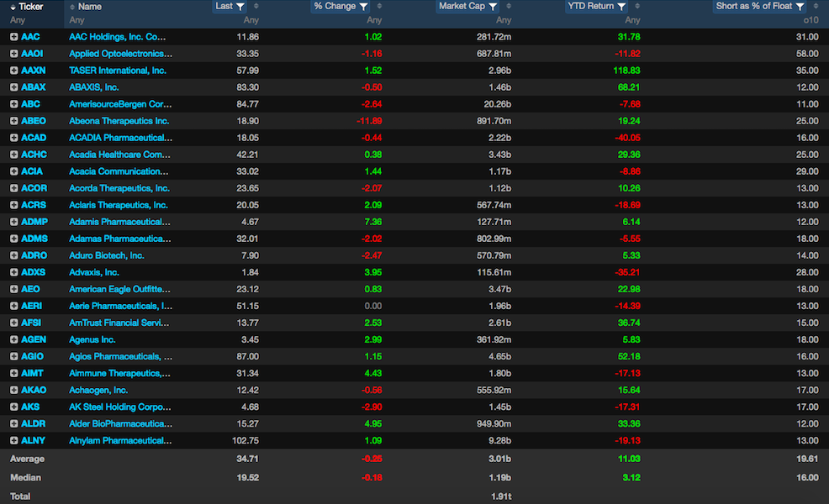Open the % Change column filter funnel
829x504 pixels.
coord(364,7)
